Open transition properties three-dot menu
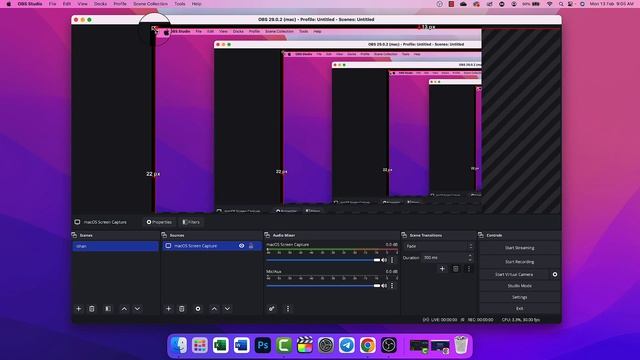Screen dimensions: 640x360 pos(469,269)
